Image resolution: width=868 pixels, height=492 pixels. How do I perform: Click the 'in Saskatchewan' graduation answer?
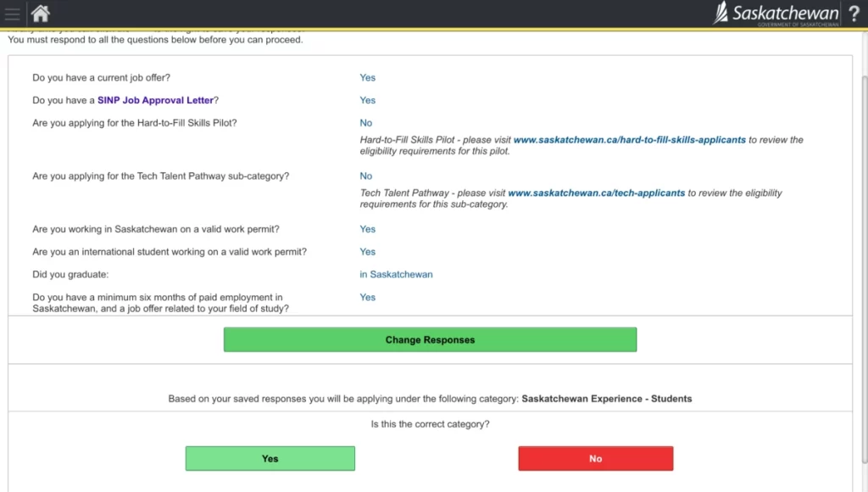click(x=396, y=275)
